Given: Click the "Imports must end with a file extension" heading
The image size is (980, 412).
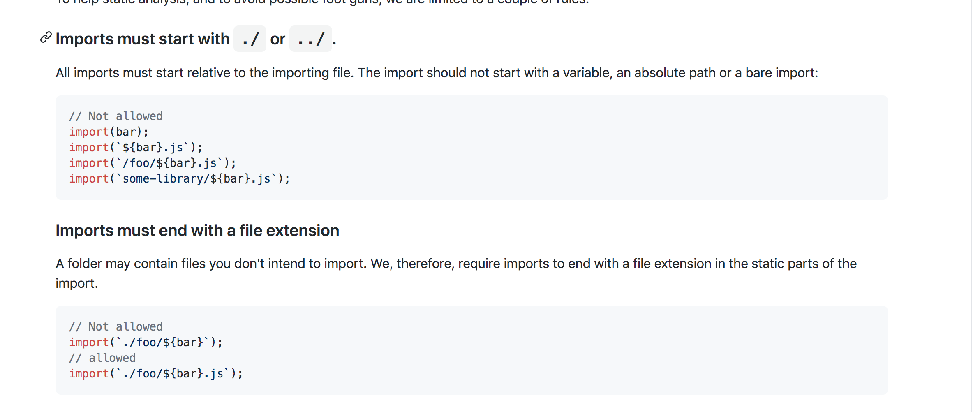Looking at the screenshot, I should coord(197,231).
